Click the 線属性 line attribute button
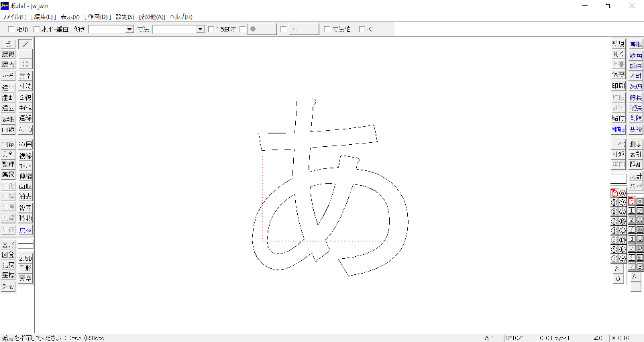This screenshot has width=644, height=342. click(618, 129)
